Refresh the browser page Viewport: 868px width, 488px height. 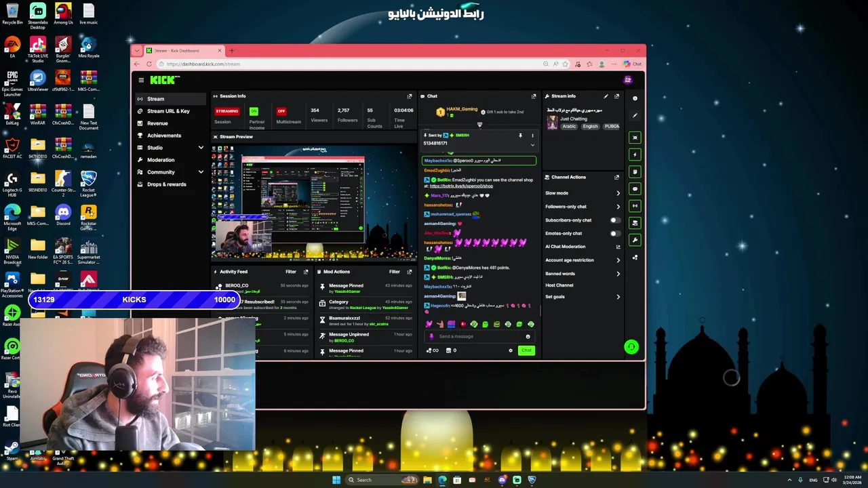coord(149,64)
